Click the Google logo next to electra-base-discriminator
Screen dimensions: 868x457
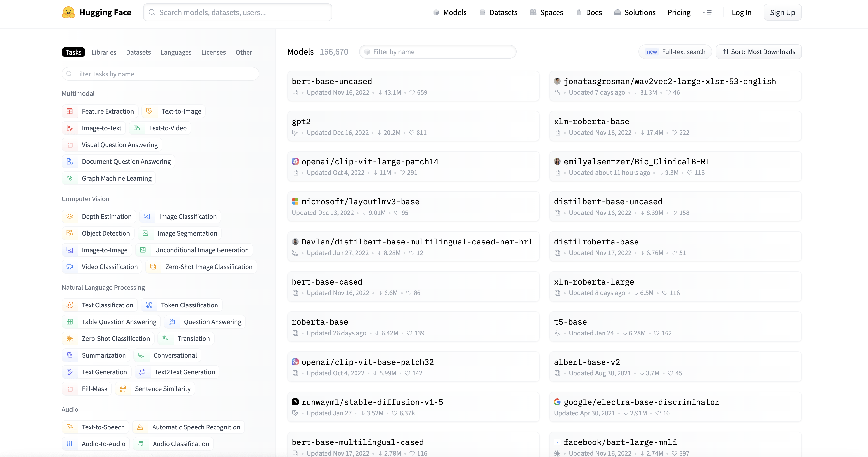[x=557, y=402]
